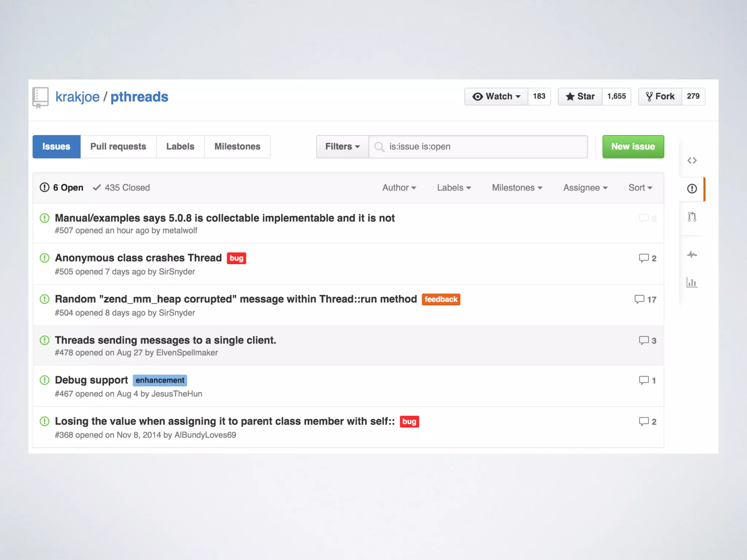Open the Pull requests sidebar icon
747x560 pixels.
[x=692, y=217]
